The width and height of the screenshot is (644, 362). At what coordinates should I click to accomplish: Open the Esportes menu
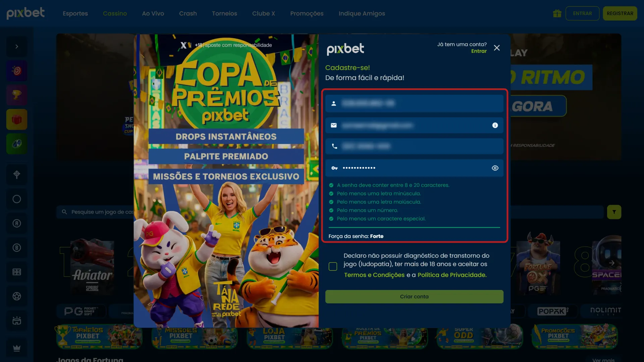tap(75, 13)
